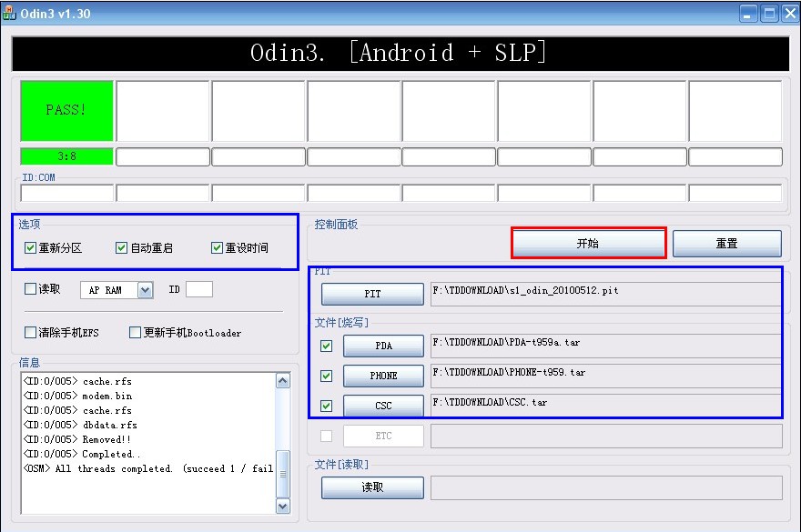Image resolution: width=801 pixels, height=532 pixels.
Task: Click the 重置 reset button
Action: pyautogui.click(x=727, y=244)
